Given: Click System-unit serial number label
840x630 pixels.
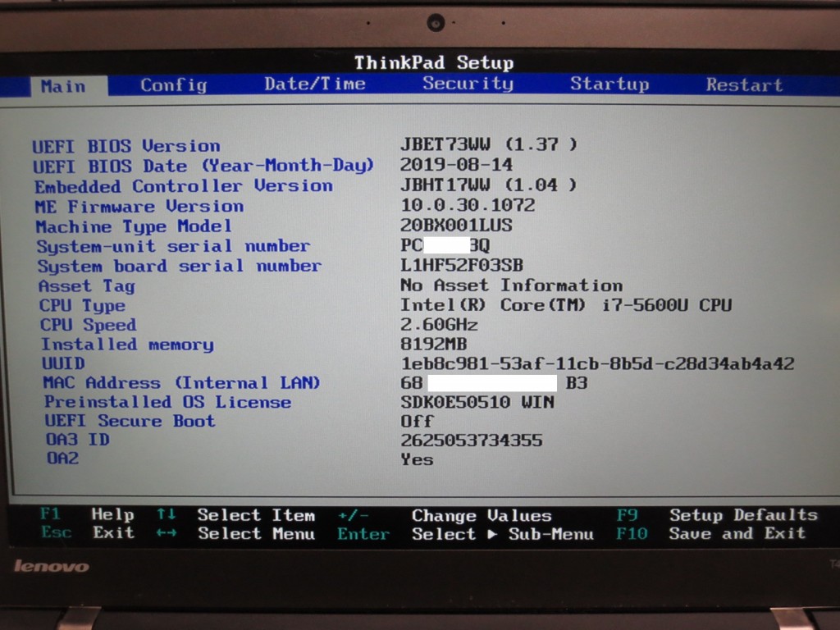Looking at the screenshot, I should tap(173, 246).
